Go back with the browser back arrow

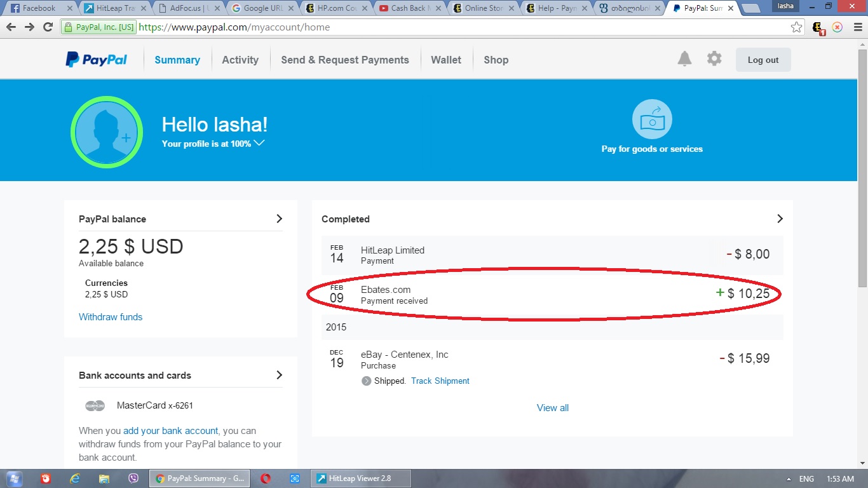point(11,27)
